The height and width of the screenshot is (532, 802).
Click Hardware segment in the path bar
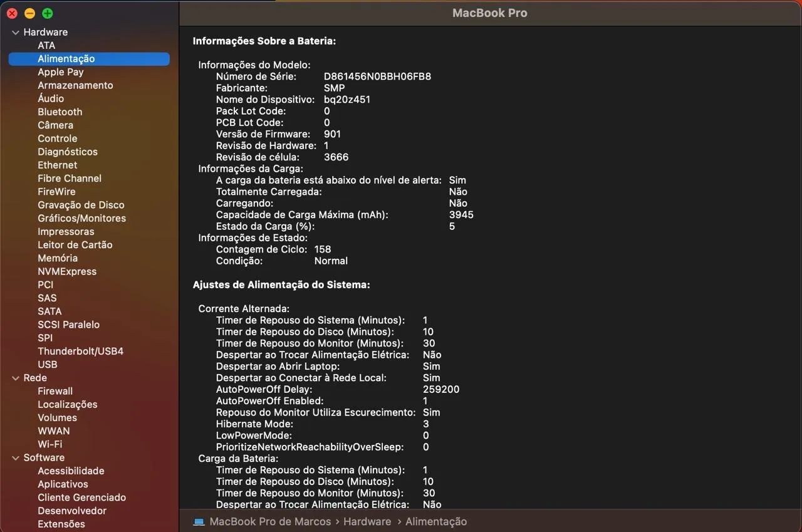(x=367, y=521)
